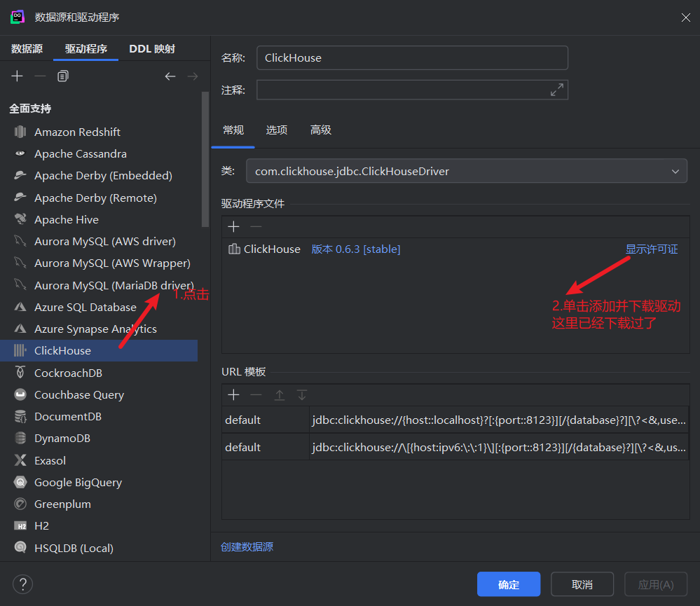
Task: Select Aurora MySQL (AWS driver)
Action: pyautogui.click(x=99, y=242)
